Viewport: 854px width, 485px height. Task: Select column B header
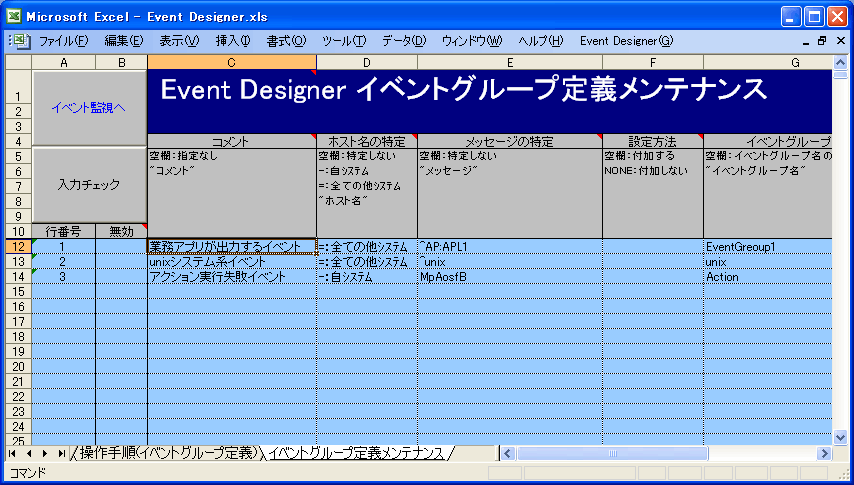click(121, 62)
